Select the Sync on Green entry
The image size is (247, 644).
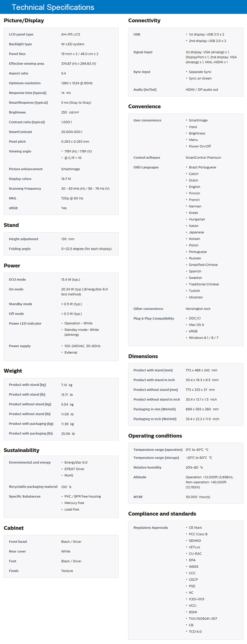click(x=200, y=78)
